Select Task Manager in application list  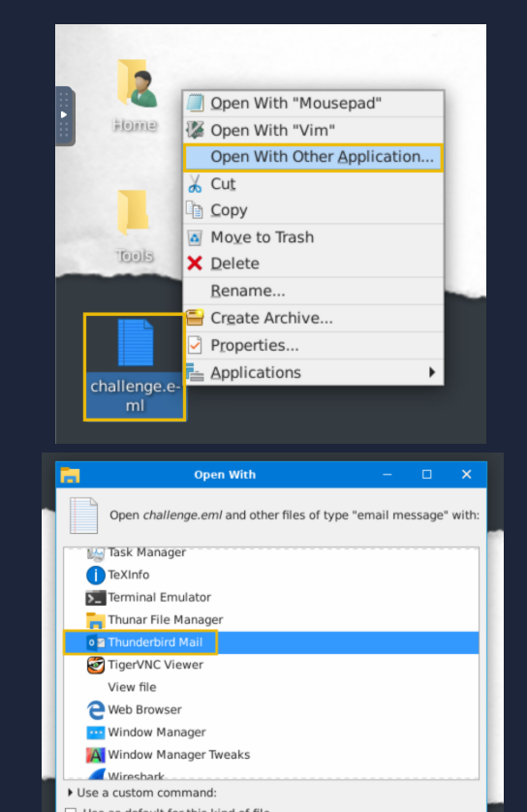[271, 553]
